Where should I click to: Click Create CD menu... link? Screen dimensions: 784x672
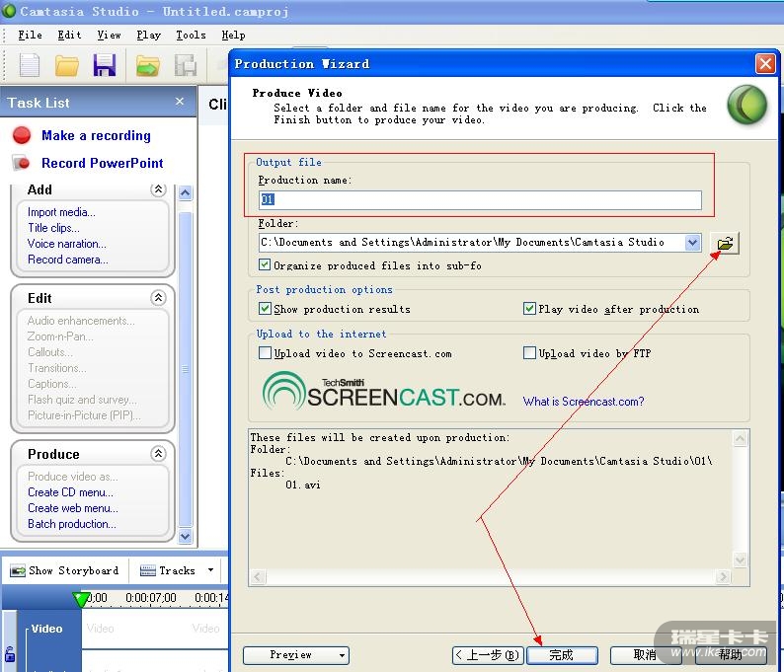click(70, 492)
